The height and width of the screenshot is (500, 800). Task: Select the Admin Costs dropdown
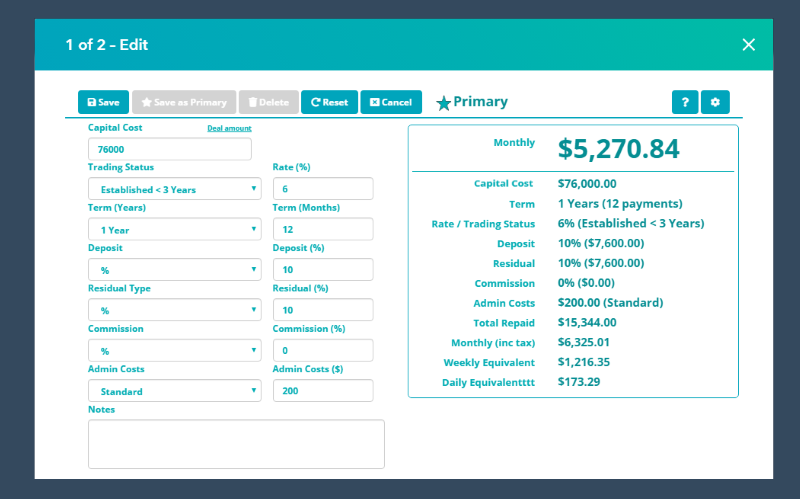tap(175, 391)
